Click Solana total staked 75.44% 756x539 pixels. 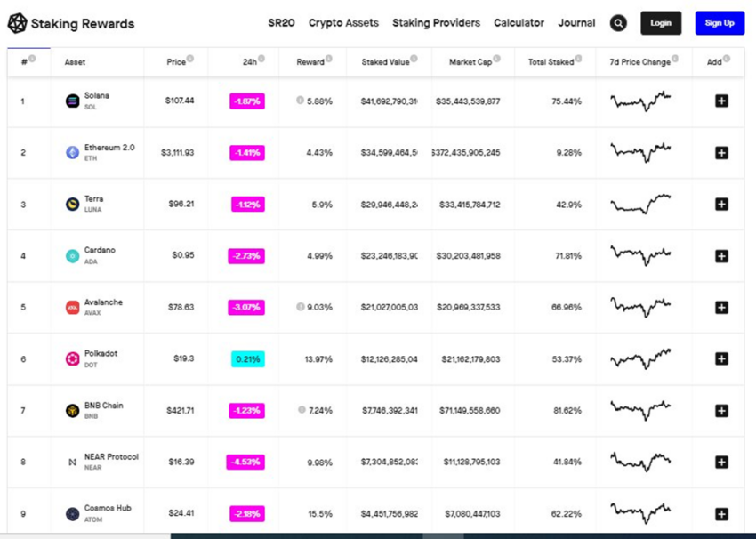(x=567, y=101)
